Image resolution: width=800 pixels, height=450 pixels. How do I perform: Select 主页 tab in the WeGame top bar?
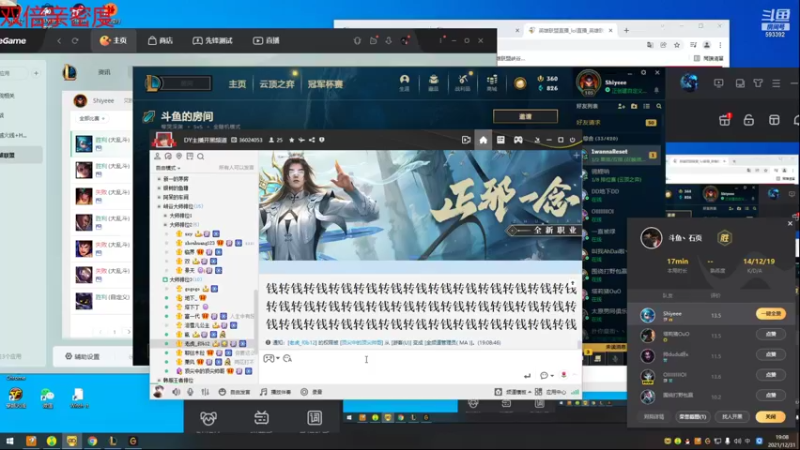pyautogui.click(x=114, y=41)
